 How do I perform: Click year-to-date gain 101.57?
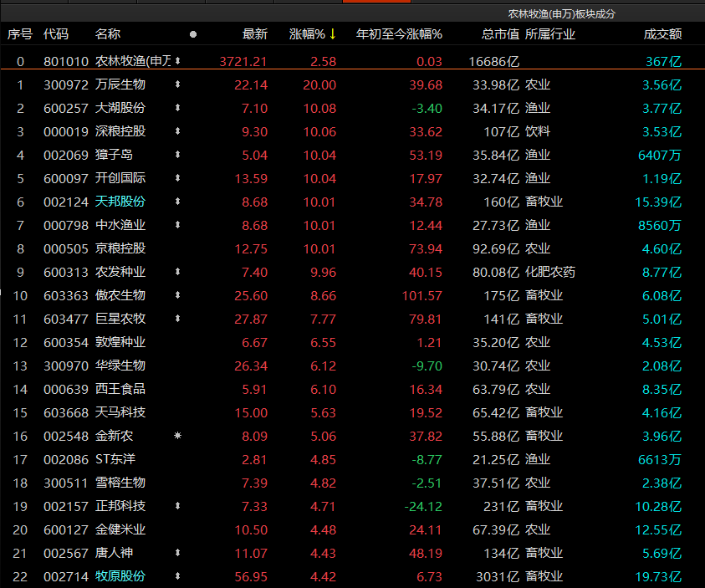422,295
